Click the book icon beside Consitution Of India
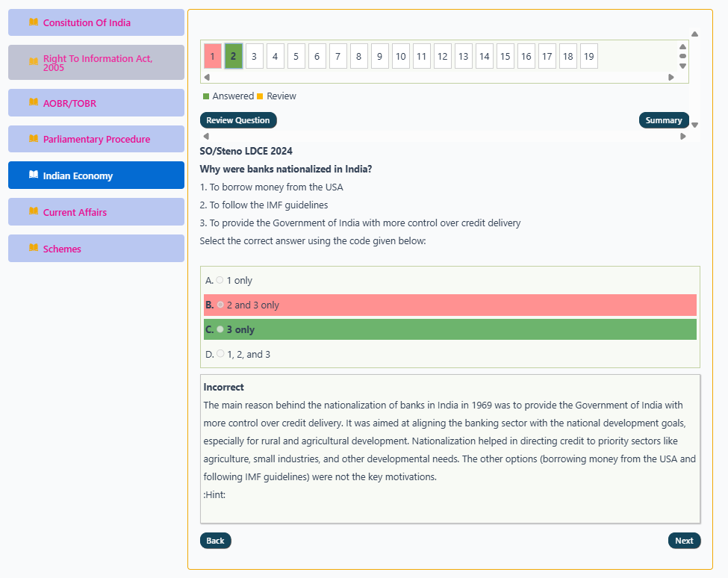 click(x=34, y=22)
